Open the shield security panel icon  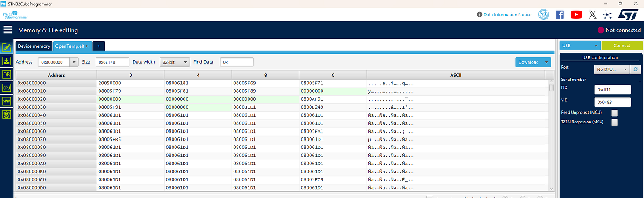[7, 114]
